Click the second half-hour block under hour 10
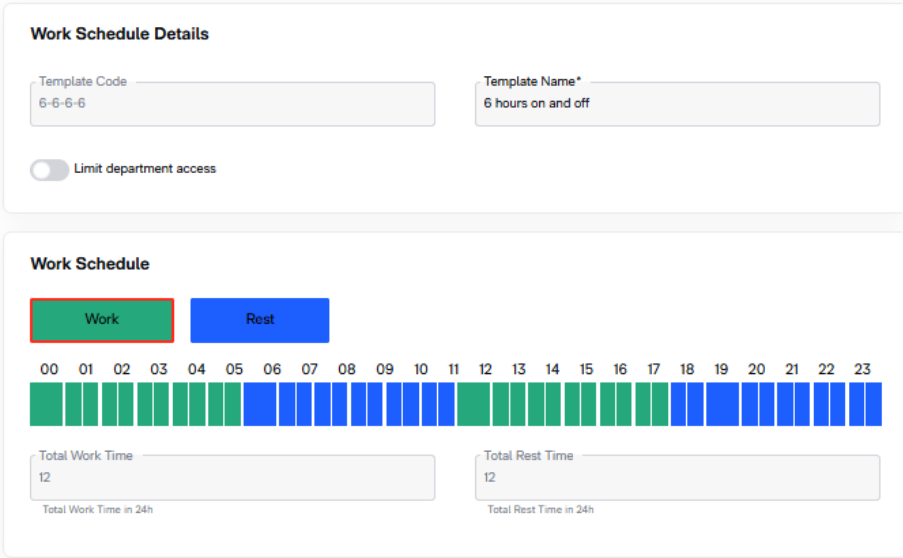Image resolution: width=903 pixels, height=558 pixels. 411,404
